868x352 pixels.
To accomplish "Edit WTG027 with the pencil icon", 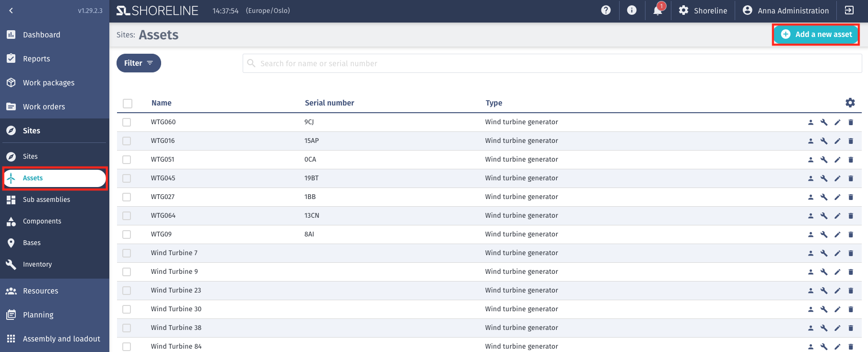I will click(837, 197).
